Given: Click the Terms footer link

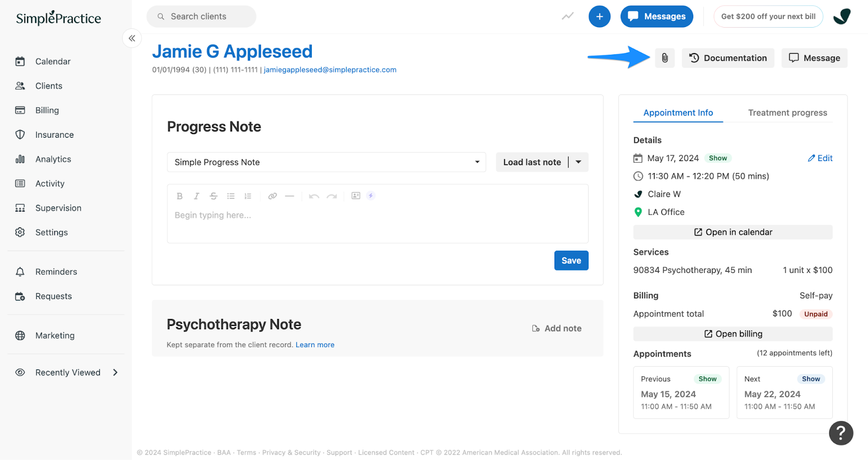Looking at the screenshot, I should [246, 452].
